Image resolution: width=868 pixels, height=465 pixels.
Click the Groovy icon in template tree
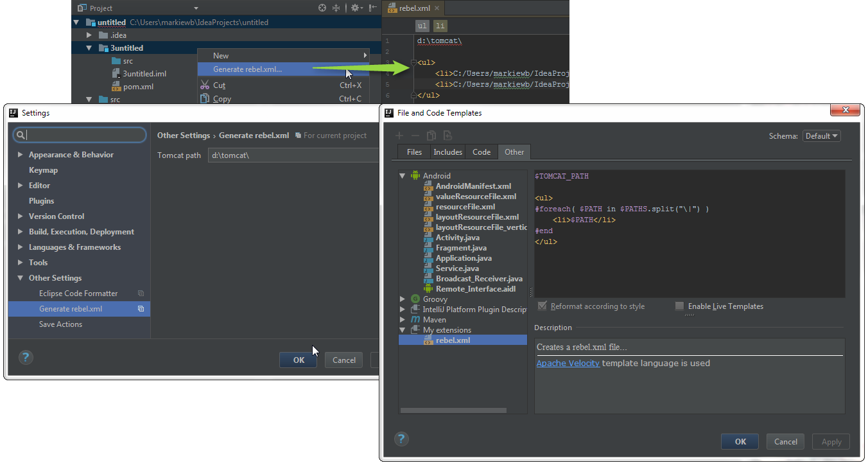[415, 299]
